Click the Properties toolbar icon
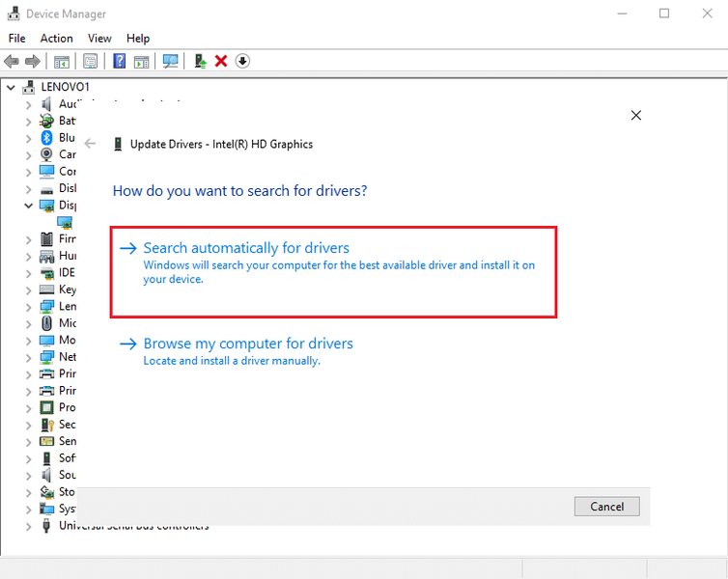This screenshot has width=728, height=579. (x=91, y=61)
